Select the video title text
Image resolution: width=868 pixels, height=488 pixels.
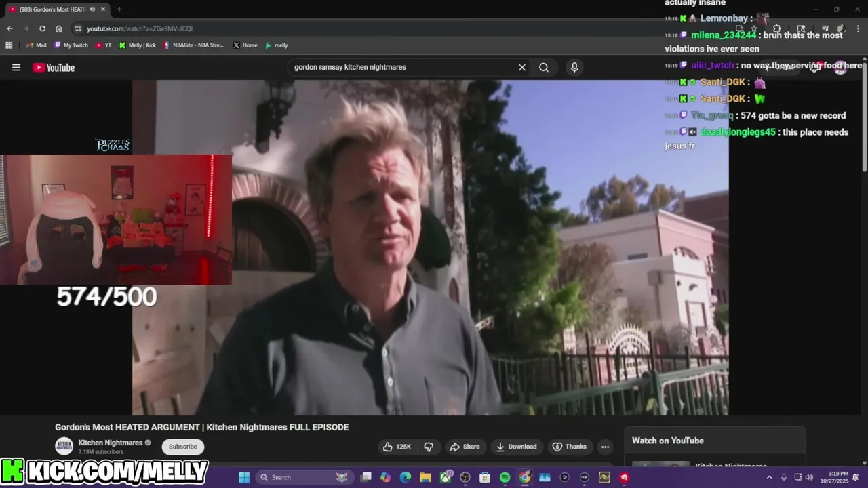tap(202, 427)
